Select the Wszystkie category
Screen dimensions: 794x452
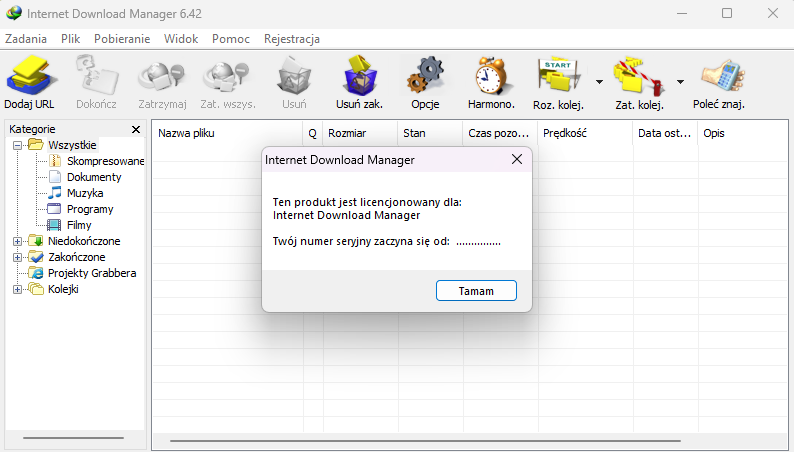tap(72, 145)
